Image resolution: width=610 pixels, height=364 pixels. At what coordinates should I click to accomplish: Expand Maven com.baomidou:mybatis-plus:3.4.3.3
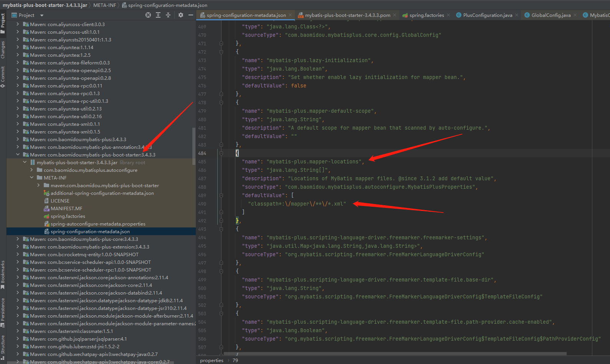pos(18,139)
